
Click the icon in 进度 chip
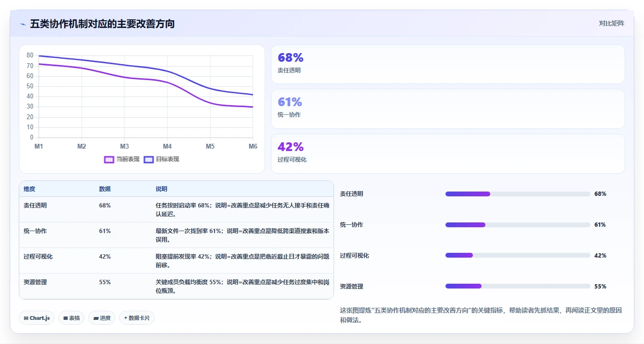click(95, 318)
